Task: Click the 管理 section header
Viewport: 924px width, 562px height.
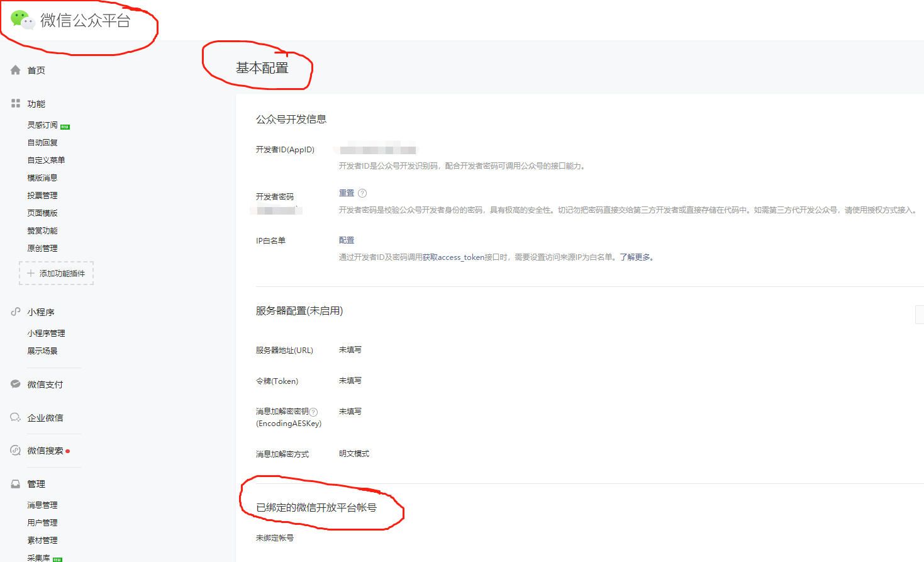Action: [36, 484]
